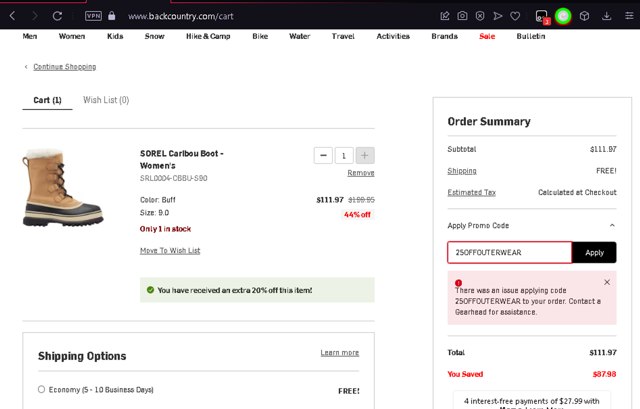
Task: Click the quantity field showing 1
Action: [344, 156]
